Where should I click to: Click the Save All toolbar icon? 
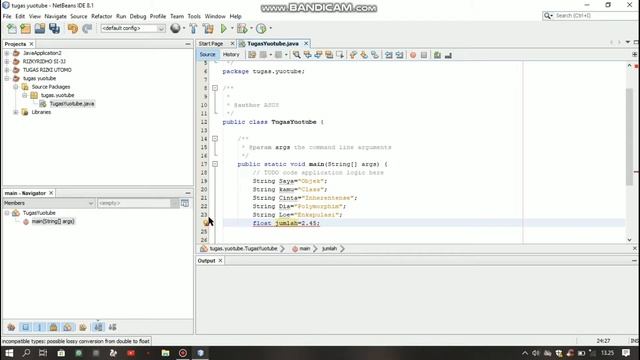[54, 28]
